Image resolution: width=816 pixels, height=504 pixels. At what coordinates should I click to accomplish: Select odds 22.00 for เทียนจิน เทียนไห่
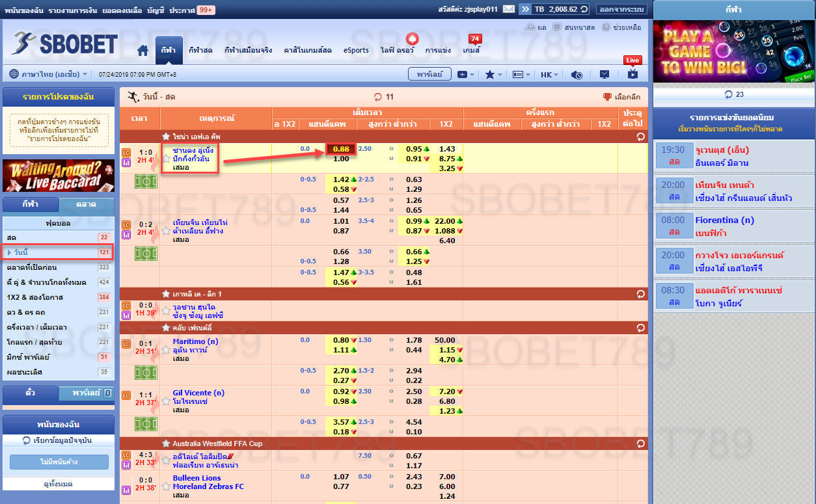445,221
